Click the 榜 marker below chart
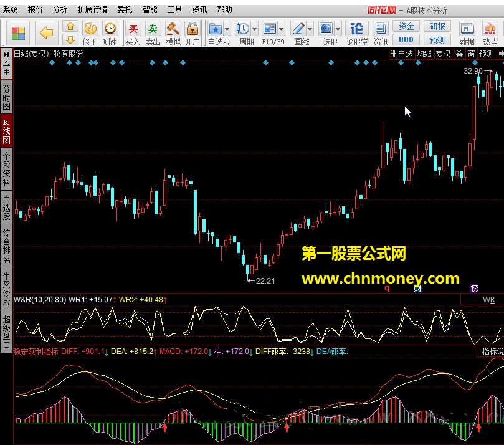Image resolution: width=504 pixels, height=445 pixels. pyautogui.click(x=475, y=289)
